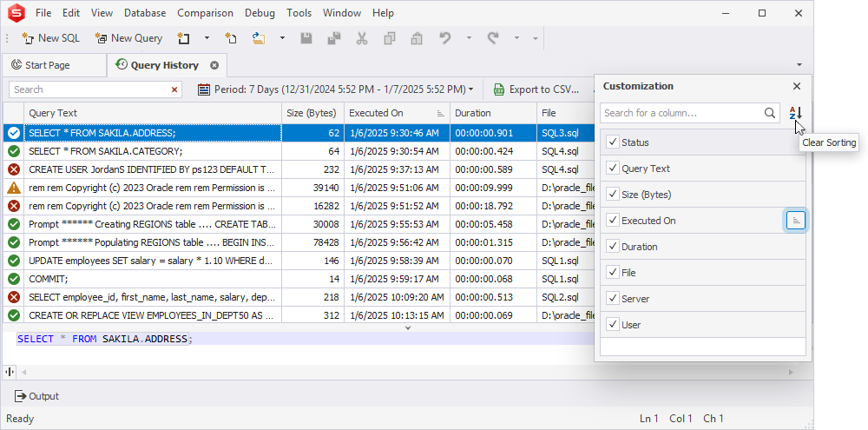Click the New SQL toolbar button
This screenshot has width=868, height=430.
pyautogui.click(x=50, y=38)
